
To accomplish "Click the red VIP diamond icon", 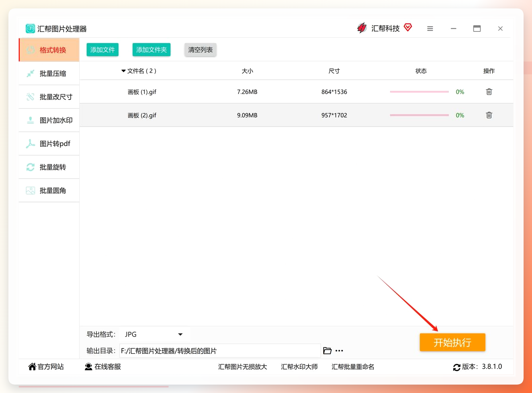I will [x=408, y=27].
